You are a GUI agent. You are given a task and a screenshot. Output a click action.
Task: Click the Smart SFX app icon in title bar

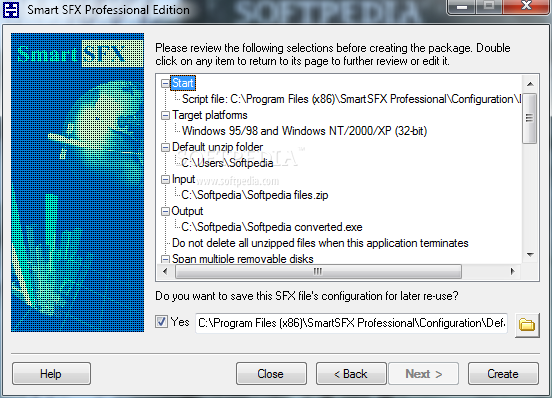point(11,10)
